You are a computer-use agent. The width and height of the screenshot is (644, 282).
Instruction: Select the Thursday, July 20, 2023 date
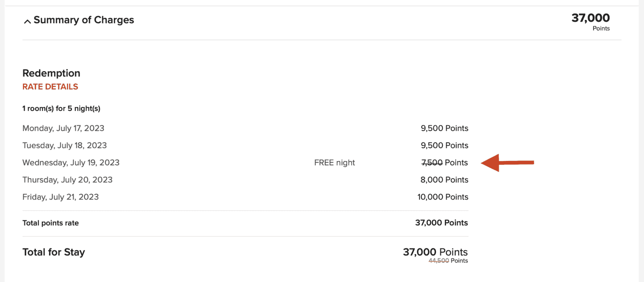tap(67, 180)
